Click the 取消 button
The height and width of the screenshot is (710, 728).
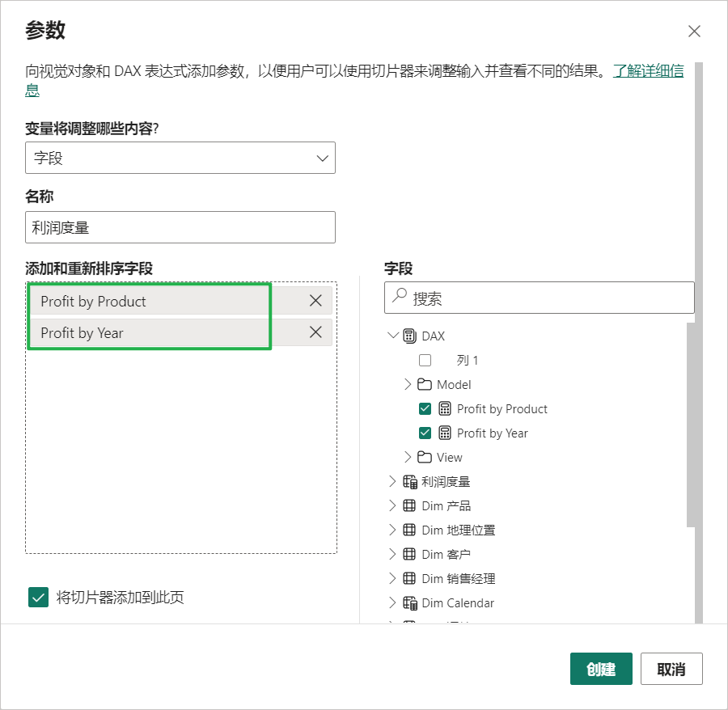tap(671, 669)
